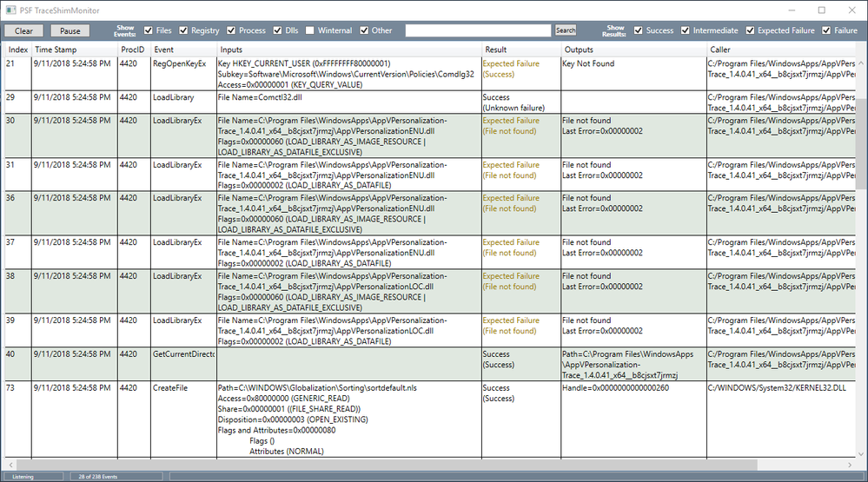Toggle the Other events checkbox

point(364,30)
